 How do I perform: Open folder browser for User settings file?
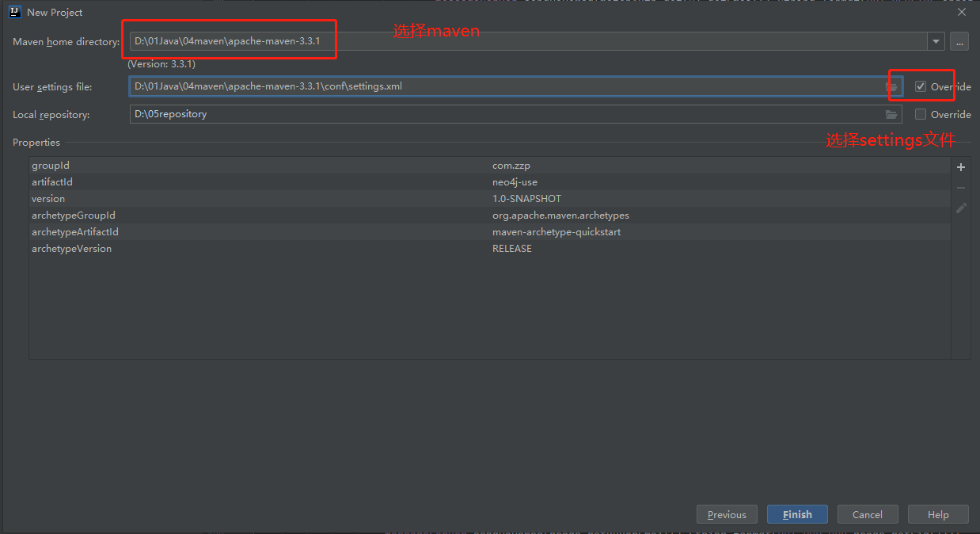(892, 86)
